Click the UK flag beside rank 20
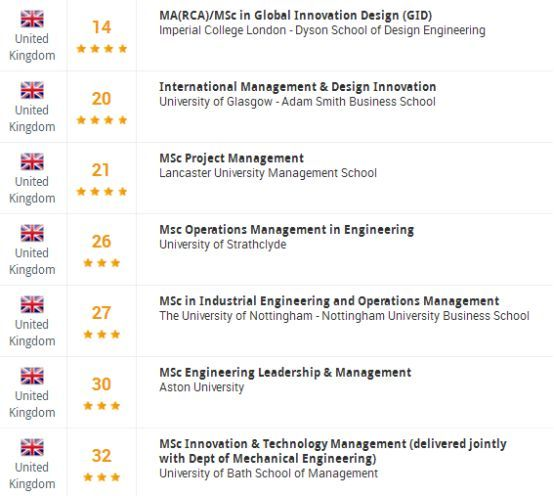Screen dimensions: 554x496 click(x=32, y=90)
